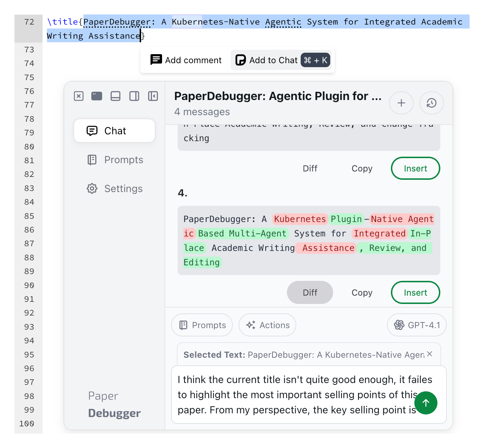Dismiss the Selected Text attachment
The width and height of the screenshot is (484, 448).
point(429,354)
